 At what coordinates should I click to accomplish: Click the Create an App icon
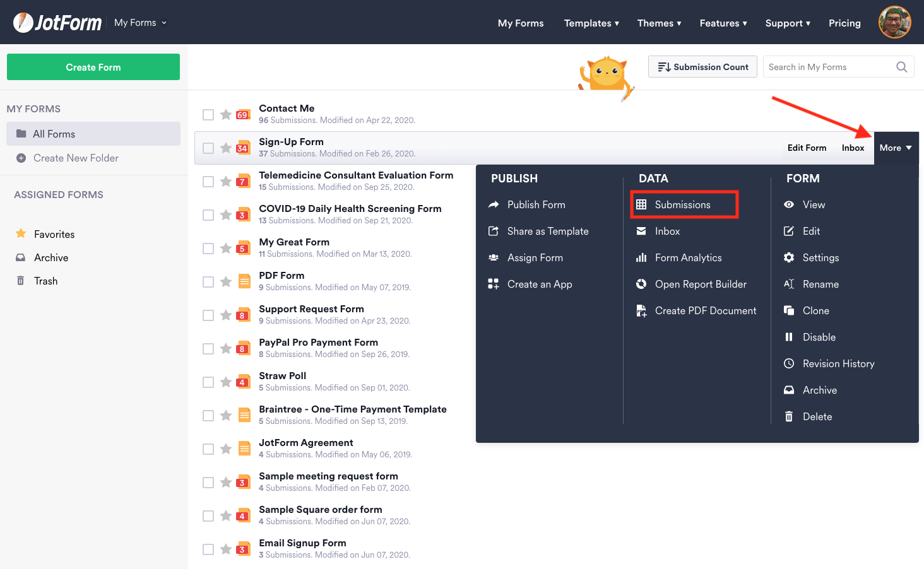click(494, 284)
